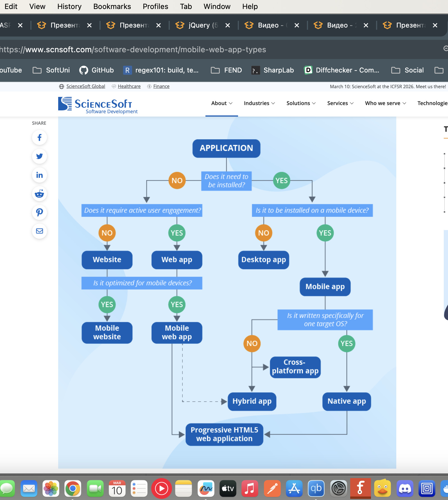
Task: Share the page via email icon
Action: (39, 231)
